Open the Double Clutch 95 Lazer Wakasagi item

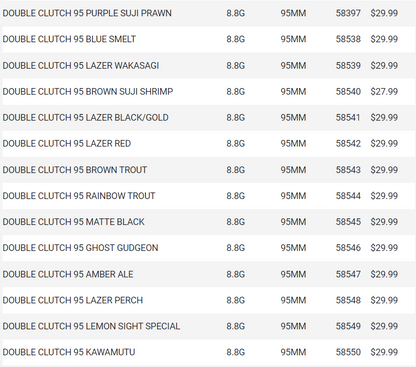click(x=81, y=65)
